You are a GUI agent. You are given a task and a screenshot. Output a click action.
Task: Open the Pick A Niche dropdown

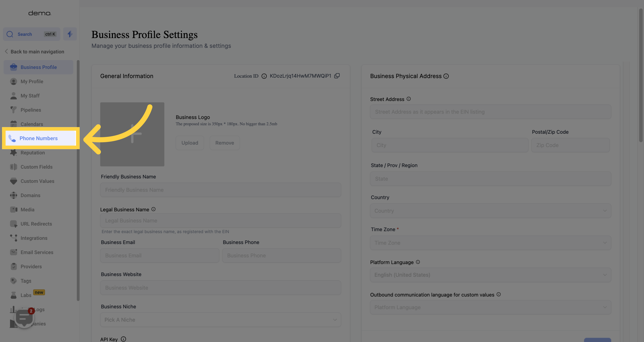(x=221, y=320)
